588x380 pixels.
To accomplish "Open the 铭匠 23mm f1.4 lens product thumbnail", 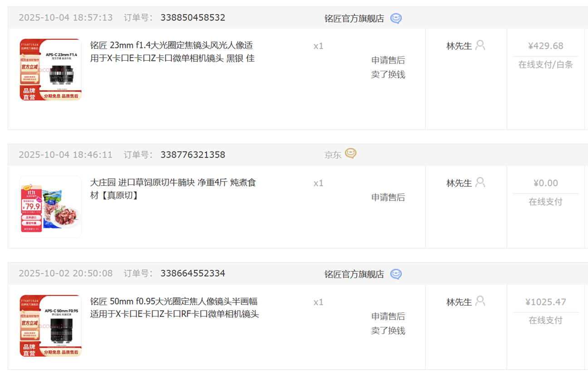I will coord(50,69).
